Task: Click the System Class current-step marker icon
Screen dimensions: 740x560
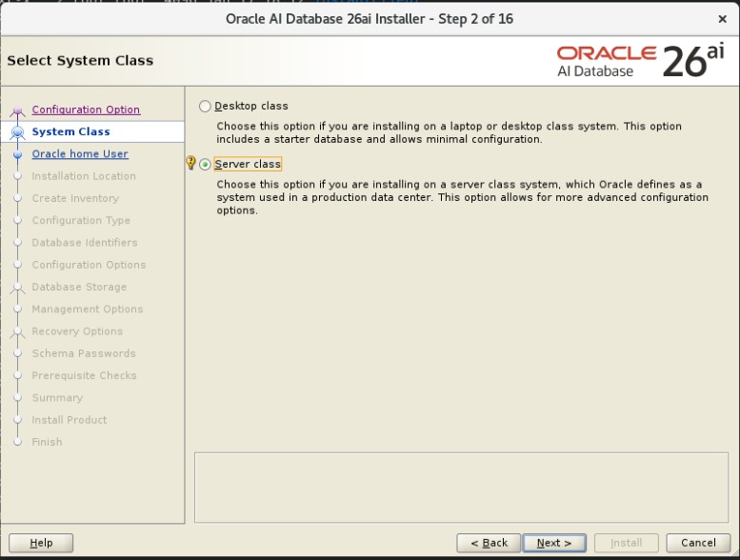Action: click(18, 132)
